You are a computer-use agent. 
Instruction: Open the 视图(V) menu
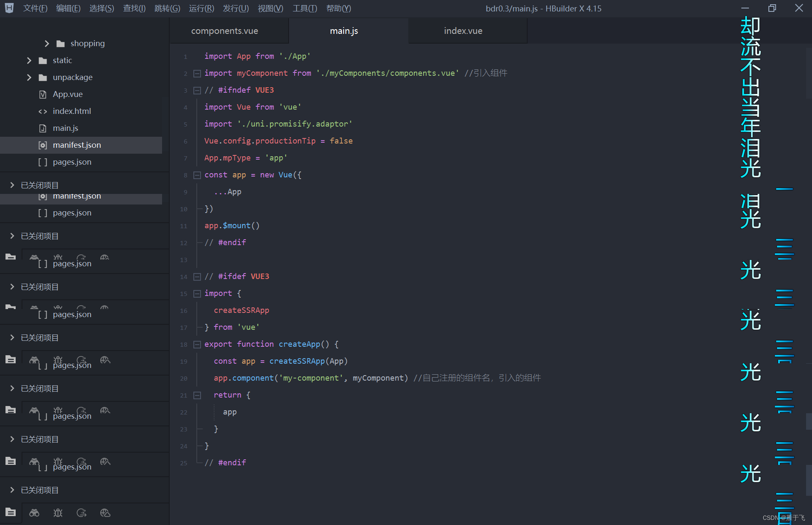point(270,8)
